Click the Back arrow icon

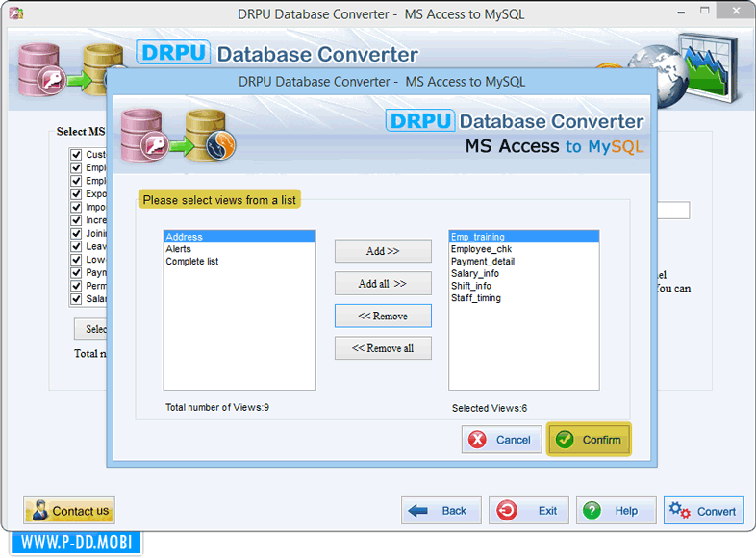(x=417, y=510)
